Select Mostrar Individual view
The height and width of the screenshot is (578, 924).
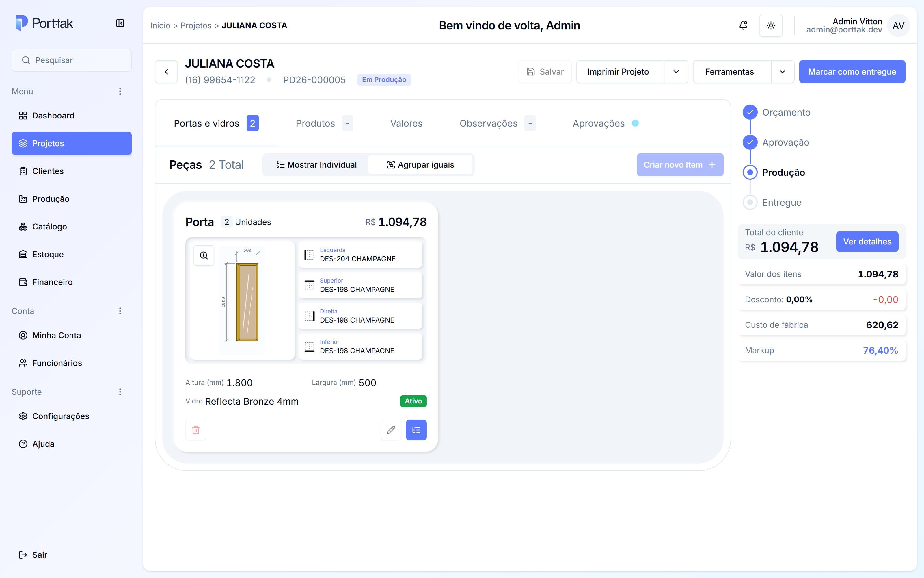point(316,165)
